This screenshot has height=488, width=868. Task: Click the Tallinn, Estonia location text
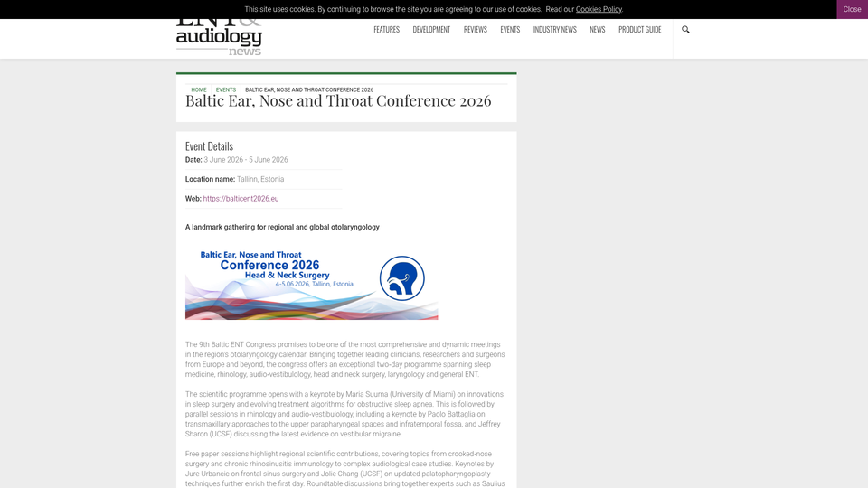click(x=260, y=179)
